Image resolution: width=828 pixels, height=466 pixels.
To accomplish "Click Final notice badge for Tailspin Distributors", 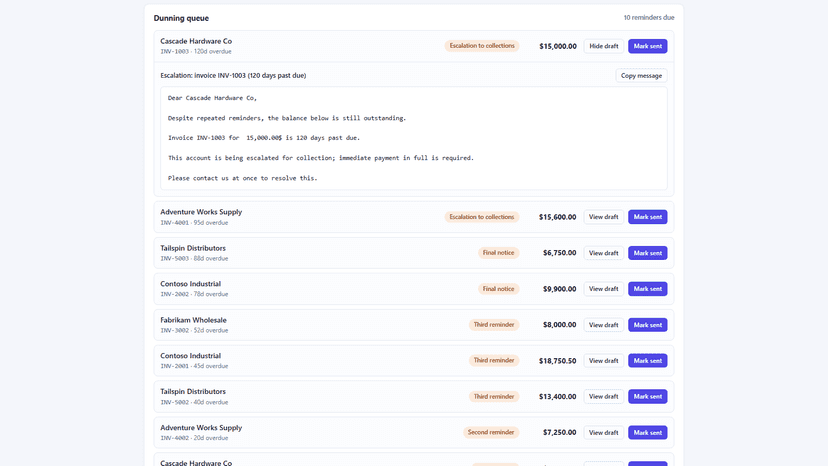I will click(x=498, y=253).
